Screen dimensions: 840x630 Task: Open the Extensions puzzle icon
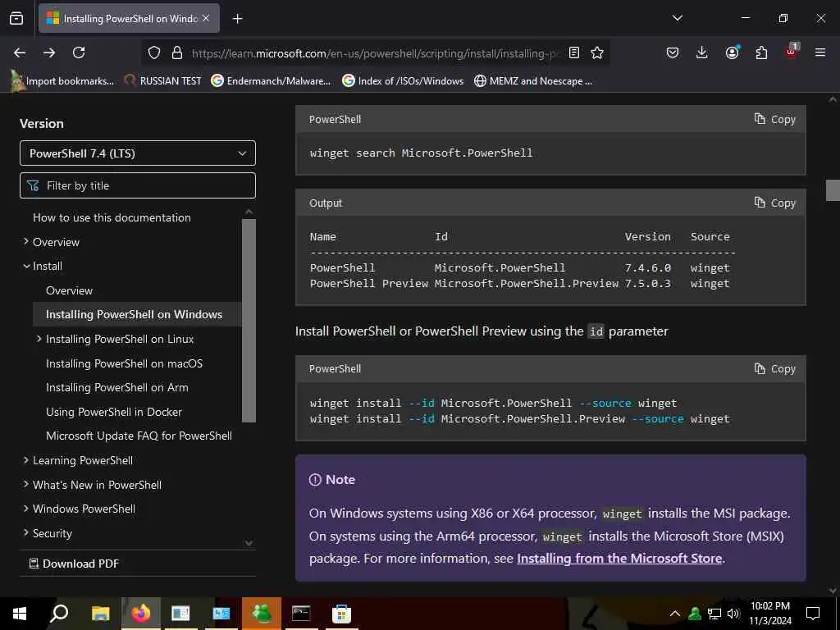tap(761, 52)
